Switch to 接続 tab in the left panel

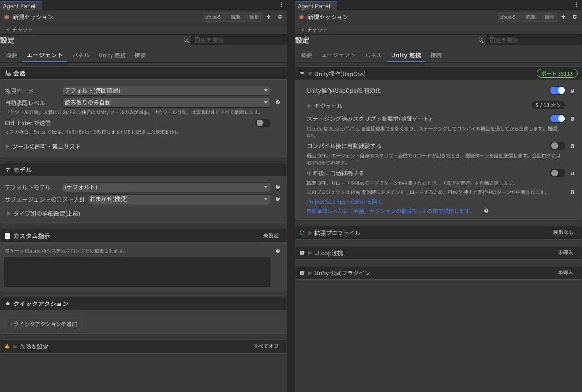140,55
